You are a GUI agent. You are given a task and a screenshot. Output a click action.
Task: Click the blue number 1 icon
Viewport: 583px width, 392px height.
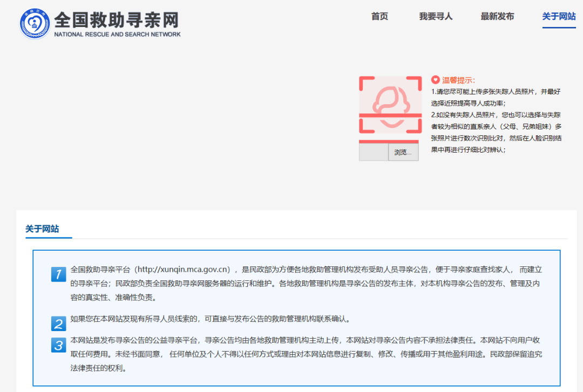coord(58,274)
